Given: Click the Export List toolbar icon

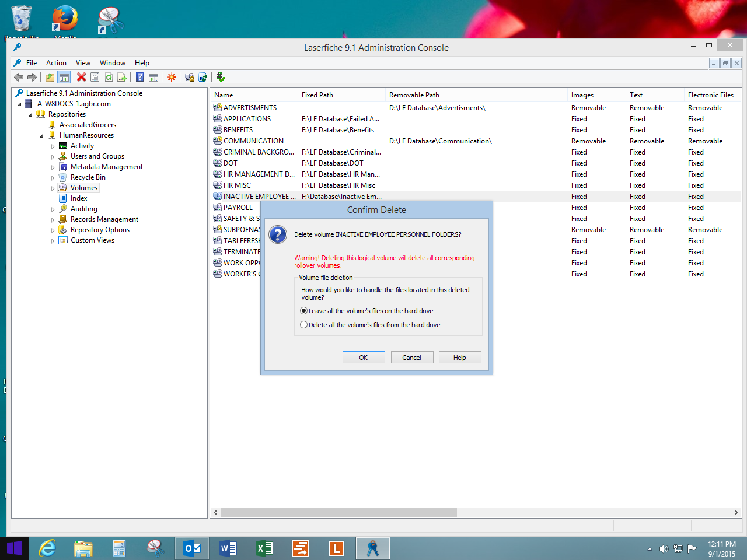Looking at the screenshot, I should [x=122, y=77].
